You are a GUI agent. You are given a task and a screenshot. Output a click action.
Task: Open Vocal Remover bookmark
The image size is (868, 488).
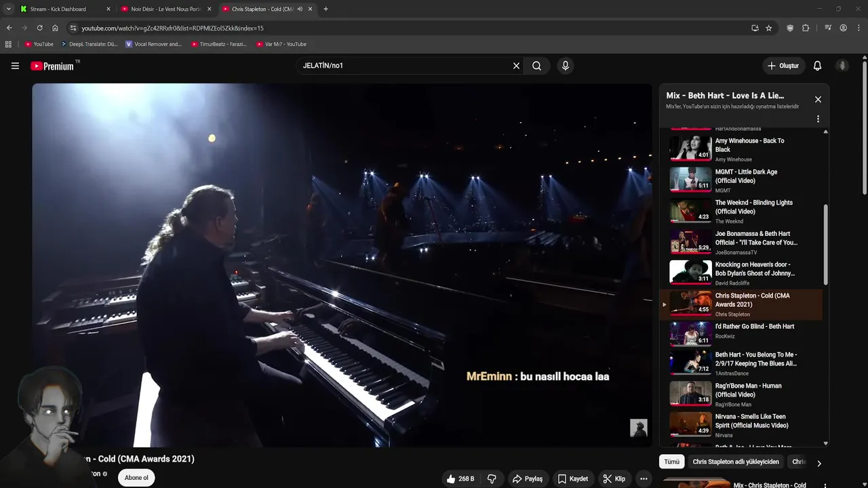(154, 44)
